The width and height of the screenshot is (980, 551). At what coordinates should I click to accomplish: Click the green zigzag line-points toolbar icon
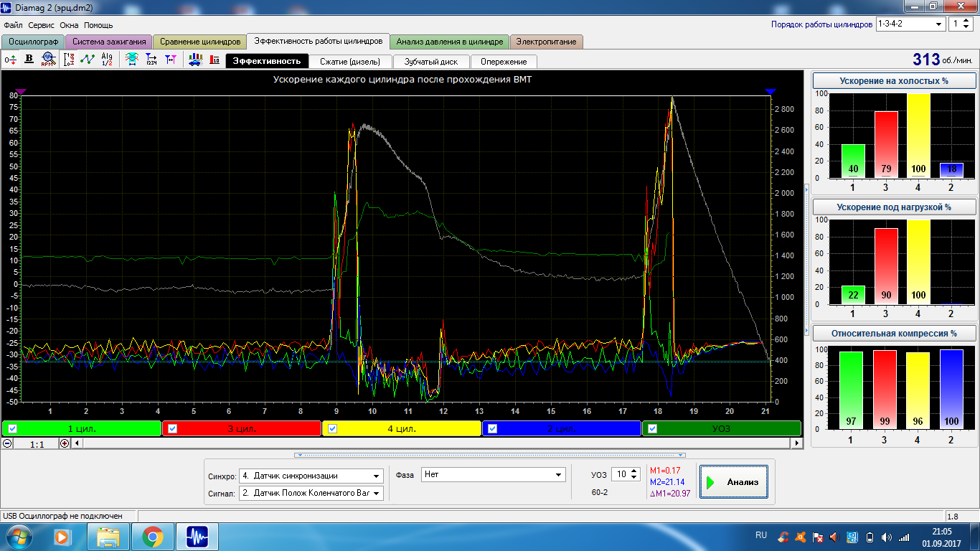click(x=88, y=60)
